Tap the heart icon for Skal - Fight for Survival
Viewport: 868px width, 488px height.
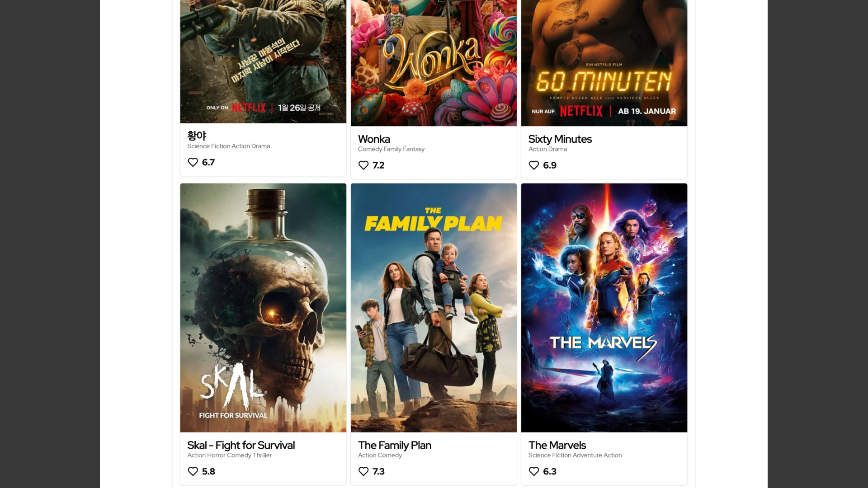coord(193,471)
